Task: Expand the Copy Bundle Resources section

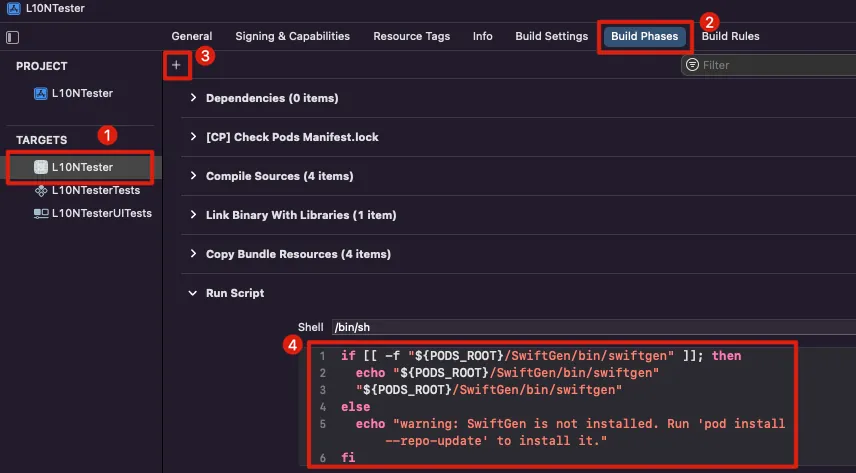Action: point(192,254)
